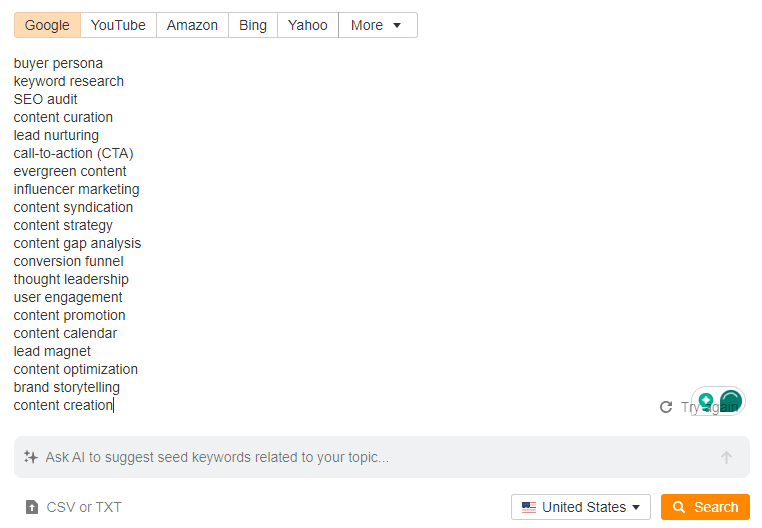Viewport: 762px width, 528px height.
Task: Click the green bulb extension icon
Action: click(706, 401)
